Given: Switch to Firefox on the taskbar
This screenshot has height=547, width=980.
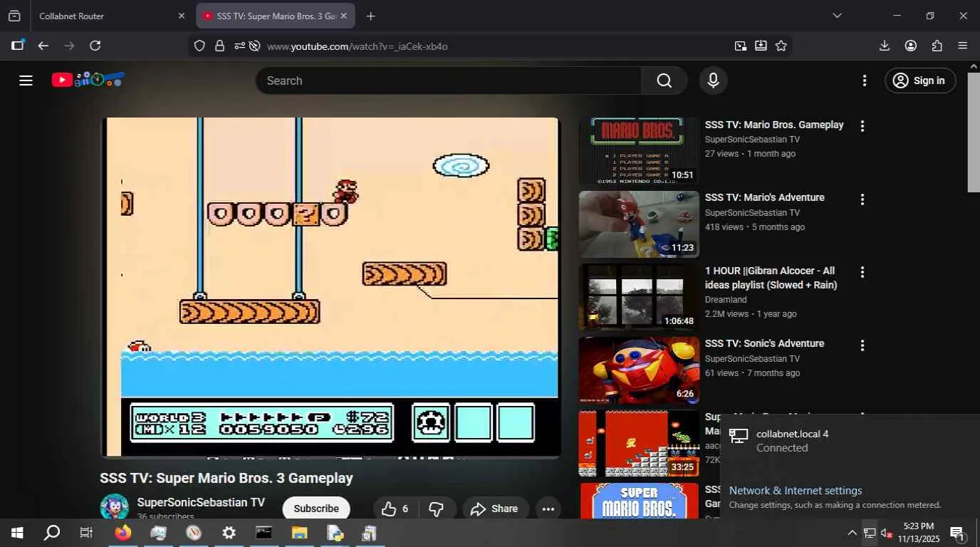Looking at the screenshot, I should pos(123,533).
